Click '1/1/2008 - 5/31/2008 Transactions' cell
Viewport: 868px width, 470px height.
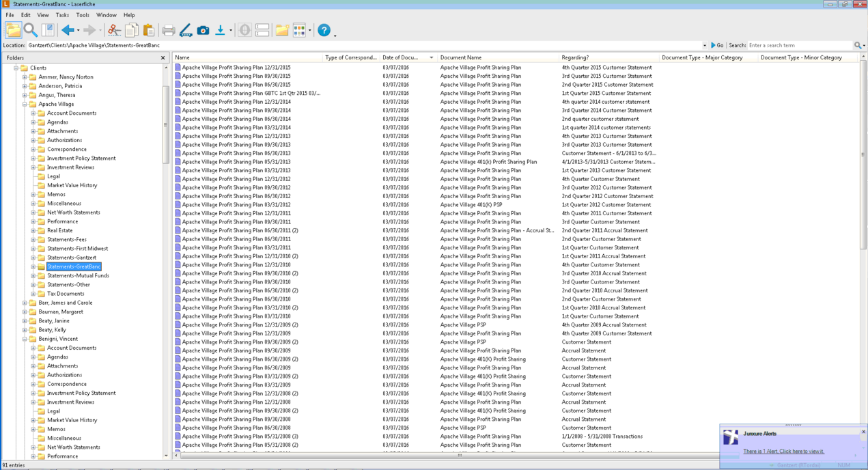click(x=602, y=437)
